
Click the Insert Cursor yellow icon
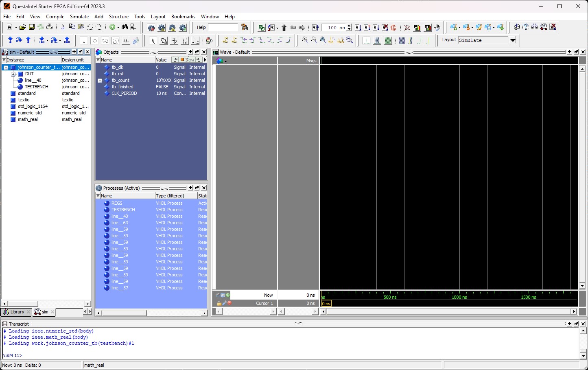click(225, 40)
